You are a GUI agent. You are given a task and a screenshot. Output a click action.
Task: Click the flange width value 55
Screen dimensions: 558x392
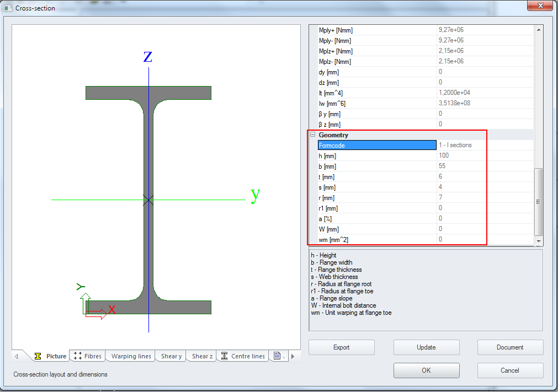(442, 166)
